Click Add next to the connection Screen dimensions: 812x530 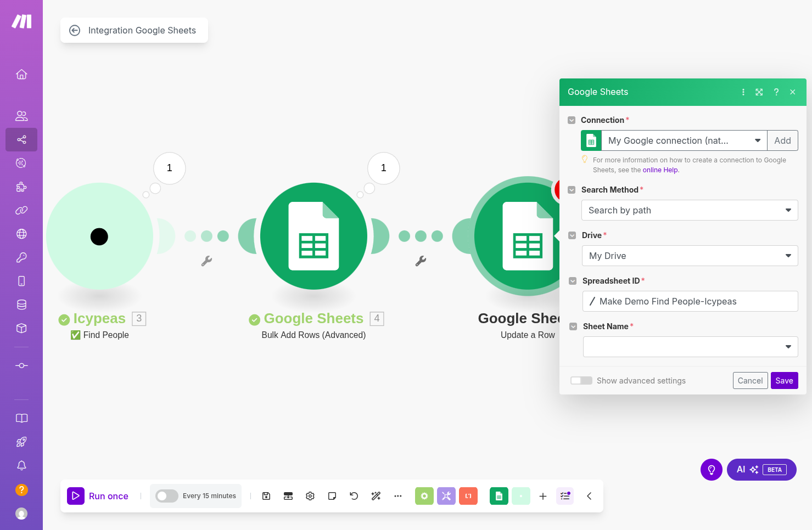click(x=782, y=140)
